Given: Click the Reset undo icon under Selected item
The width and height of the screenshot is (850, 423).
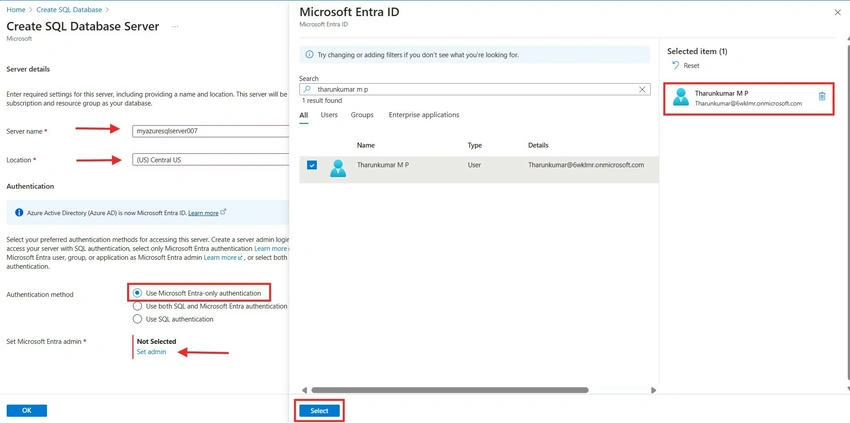Looking at the screenshot, I should [x=675, y=66].
